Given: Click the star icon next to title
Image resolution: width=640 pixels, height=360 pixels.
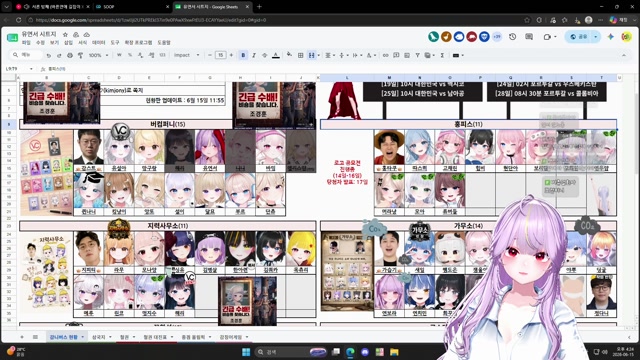Looking at the screenshot, I should (x=65, y=35).
